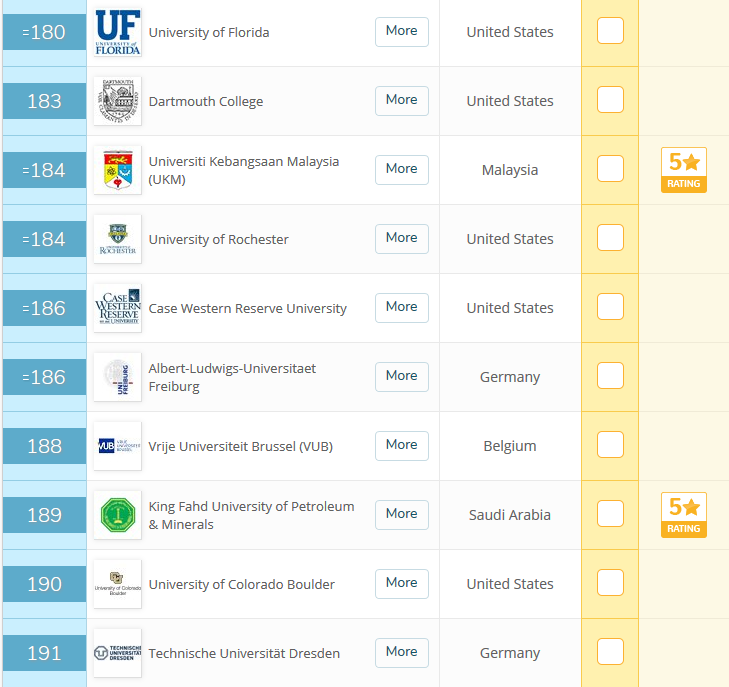Screen dimensions: 729x687
Task: Expand More details for Vrije Universiteit Brussel
Action: [x=401, y=445]
